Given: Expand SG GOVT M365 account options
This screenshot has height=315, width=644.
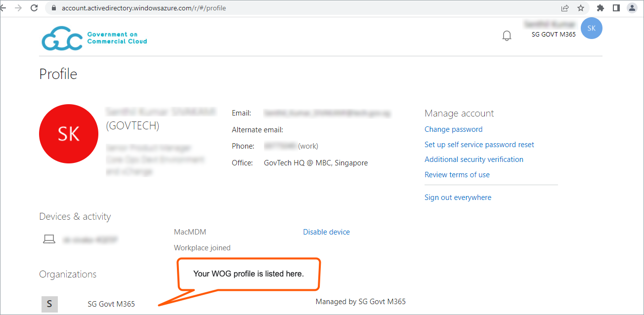Looking at the screenshot, I should click(553, 34).
